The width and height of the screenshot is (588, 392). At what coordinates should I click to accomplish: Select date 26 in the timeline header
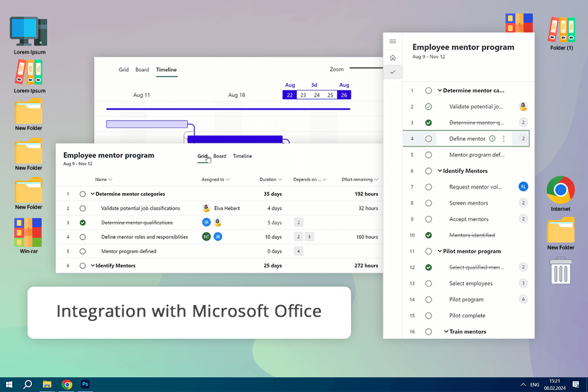tap(344, 95)
